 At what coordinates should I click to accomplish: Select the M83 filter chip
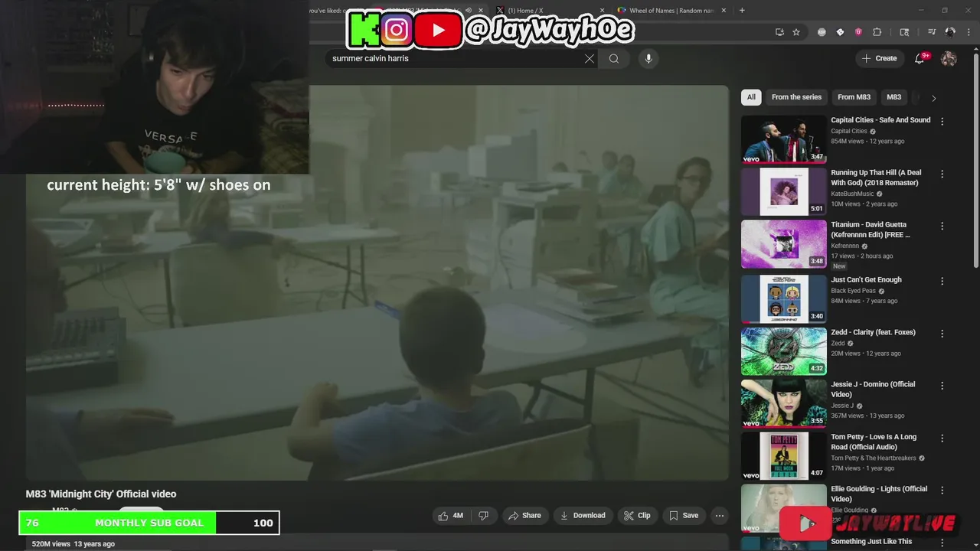click(x=893, y=97)
